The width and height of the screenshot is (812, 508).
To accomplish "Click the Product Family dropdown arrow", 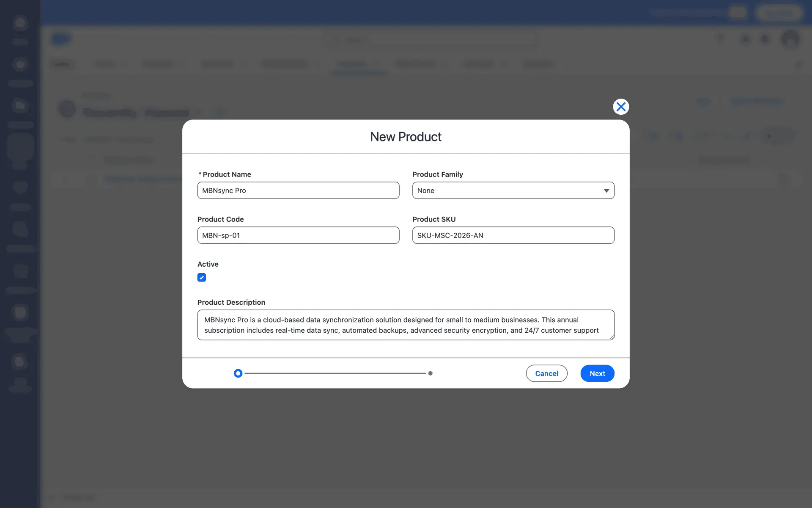I will (606, 190).
